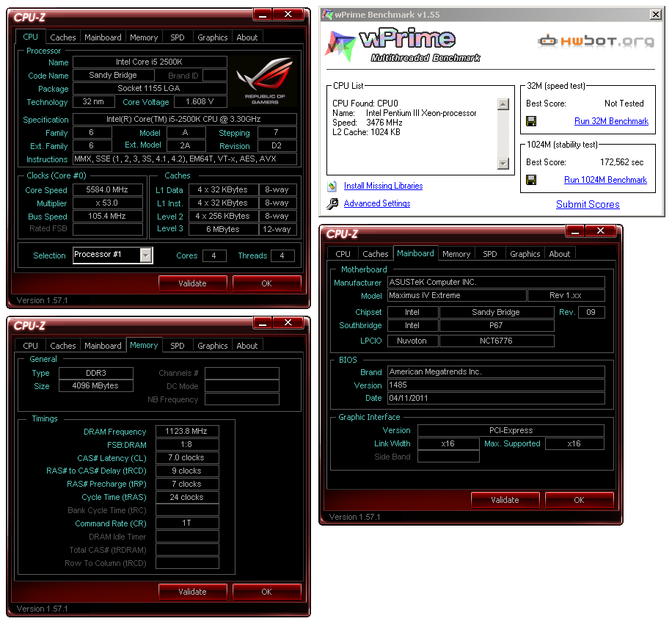Click OK in the CPU tab window
Screen dimensions: 672x624
[x=266, y=283]
